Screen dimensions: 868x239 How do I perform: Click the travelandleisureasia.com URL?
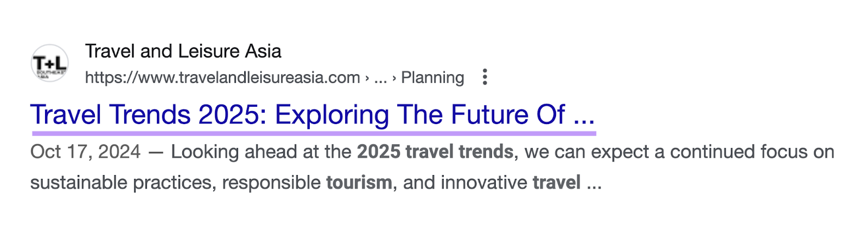coord(222,77)
